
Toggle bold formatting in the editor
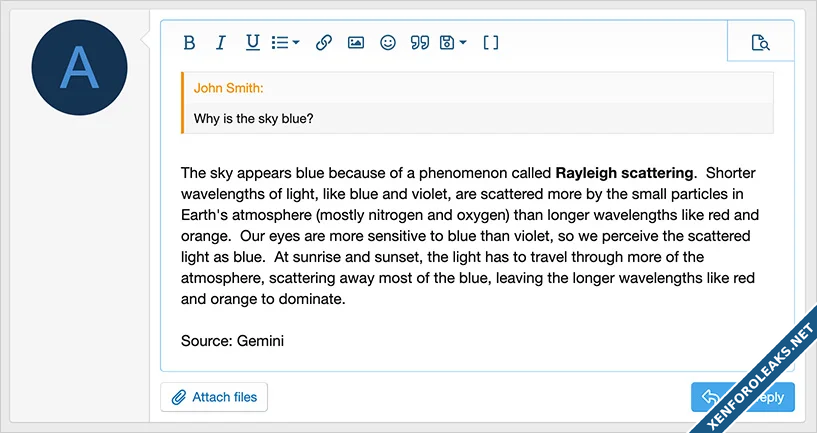pyautogui.click(x=189, y=43)
